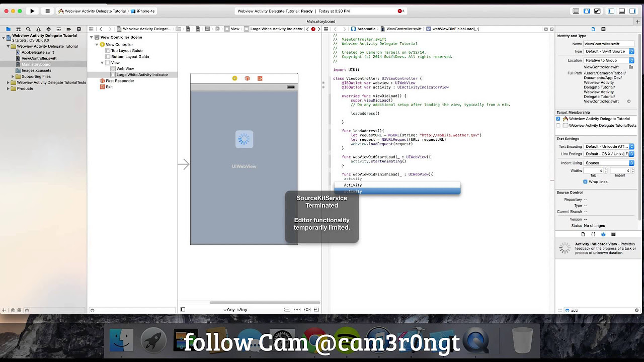Open the Breakpoint navigator

68,29
